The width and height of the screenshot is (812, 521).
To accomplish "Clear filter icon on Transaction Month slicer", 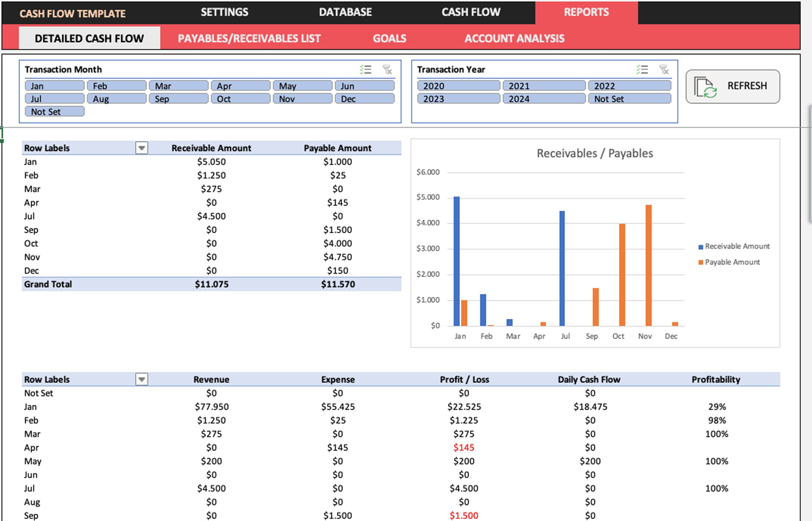I will (387, 70).
